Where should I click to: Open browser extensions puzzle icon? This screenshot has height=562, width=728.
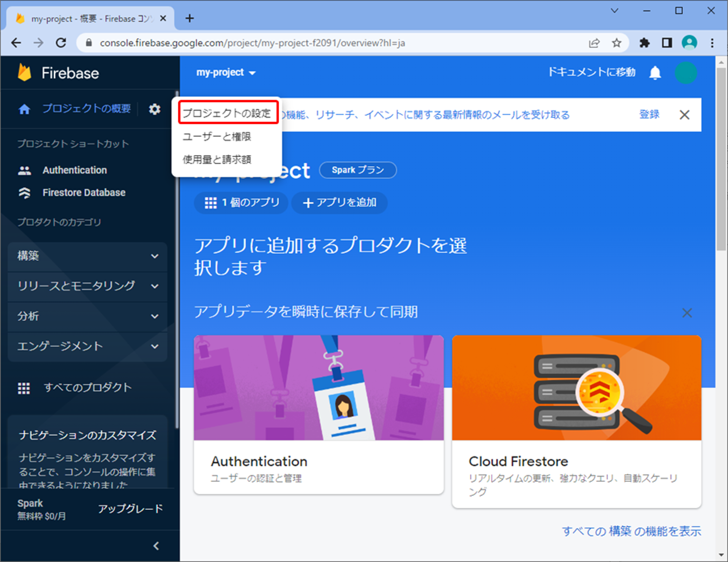click(644, 43)
